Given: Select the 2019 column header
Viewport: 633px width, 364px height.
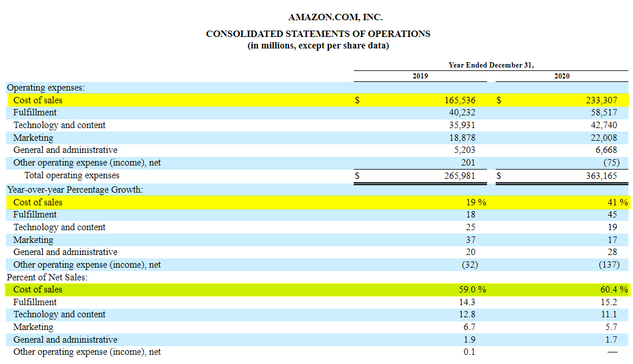Looking at the screenshot, I should click(420, 76).
